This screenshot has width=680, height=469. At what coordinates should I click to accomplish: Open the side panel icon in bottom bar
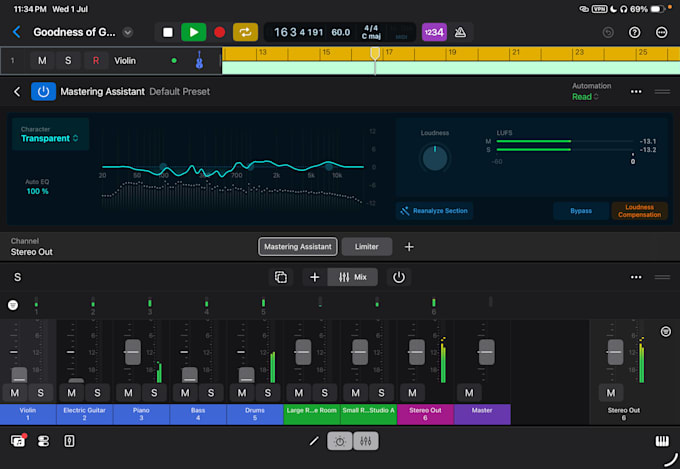69,441
